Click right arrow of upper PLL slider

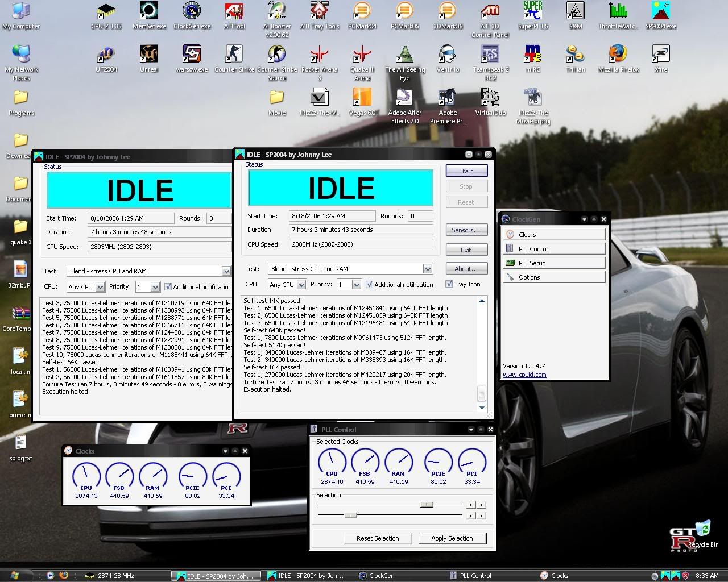pyautogui.click(x=481, y=504)
